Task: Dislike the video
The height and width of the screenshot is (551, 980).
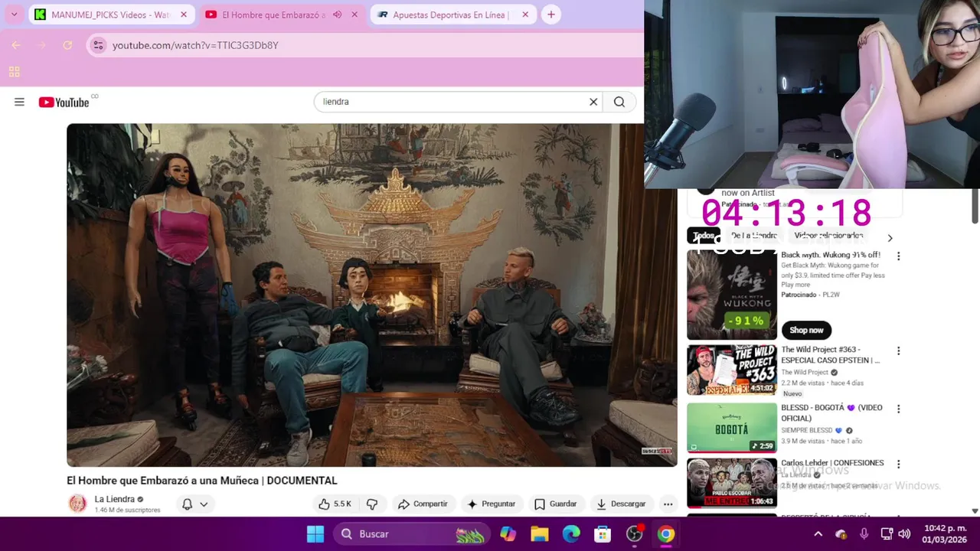Action: tap(372, 504)
